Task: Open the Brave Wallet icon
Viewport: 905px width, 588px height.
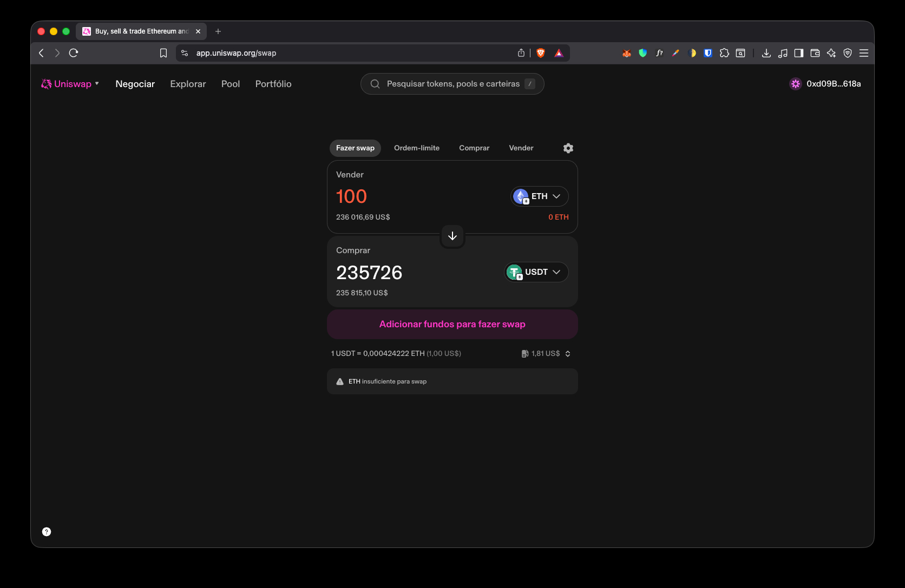Action: point(815,53)
